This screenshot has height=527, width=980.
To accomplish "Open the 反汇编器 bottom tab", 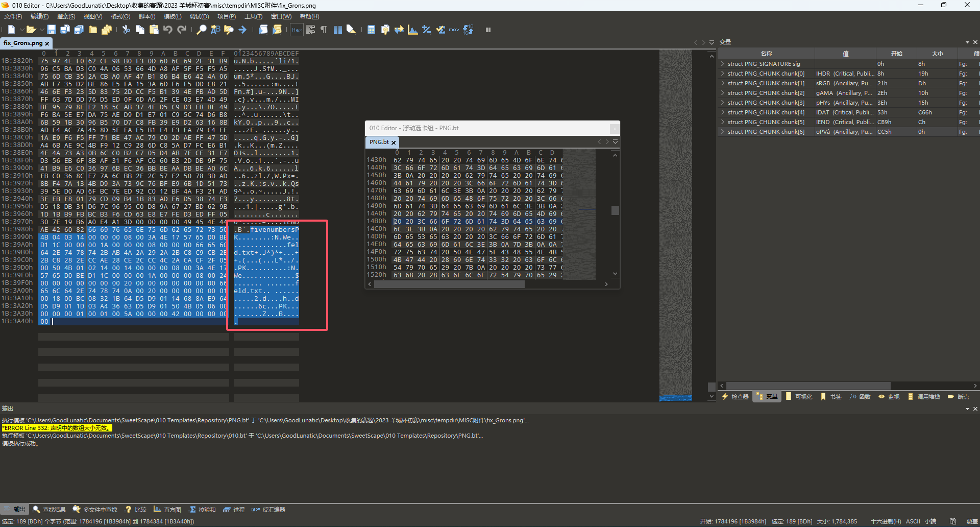I will tap(268, 510).
